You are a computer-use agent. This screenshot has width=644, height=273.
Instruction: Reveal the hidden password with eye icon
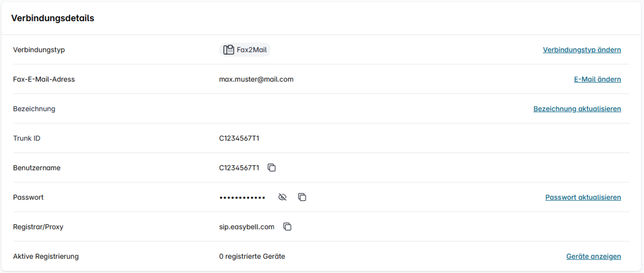282,197
